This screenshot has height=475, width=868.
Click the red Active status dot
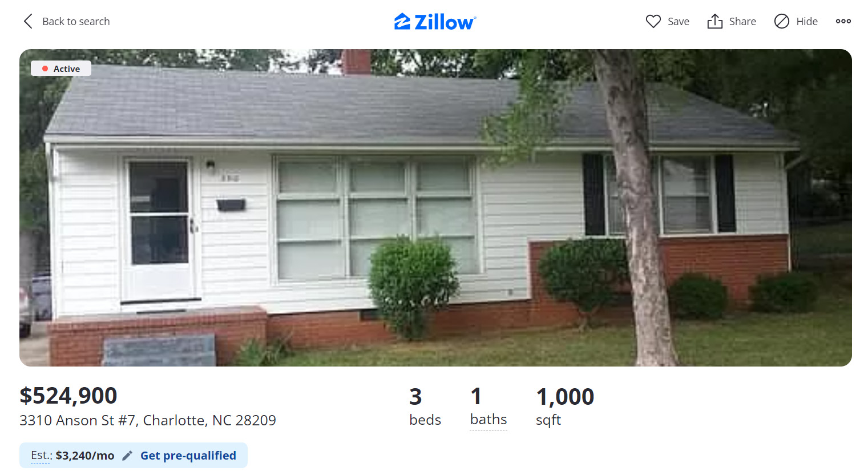click(45, 69)
